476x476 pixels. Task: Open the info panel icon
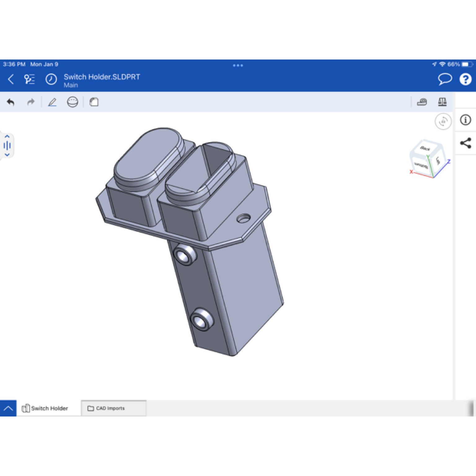(x=465, y=120)
